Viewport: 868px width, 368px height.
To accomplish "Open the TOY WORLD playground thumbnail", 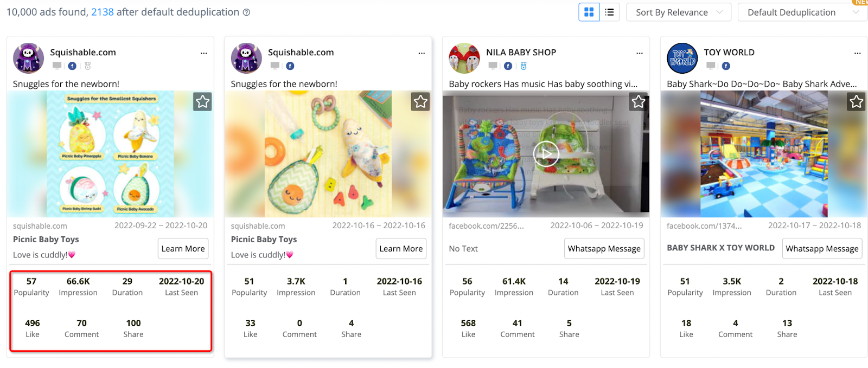I will (x=763, y=154).
